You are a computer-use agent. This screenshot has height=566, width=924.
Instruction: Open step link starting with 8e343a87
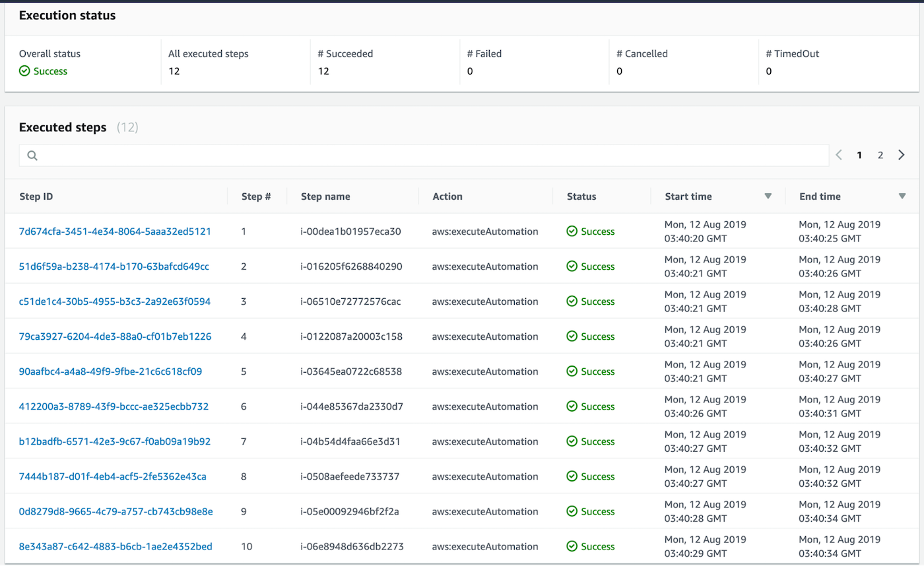pos(115,546)
